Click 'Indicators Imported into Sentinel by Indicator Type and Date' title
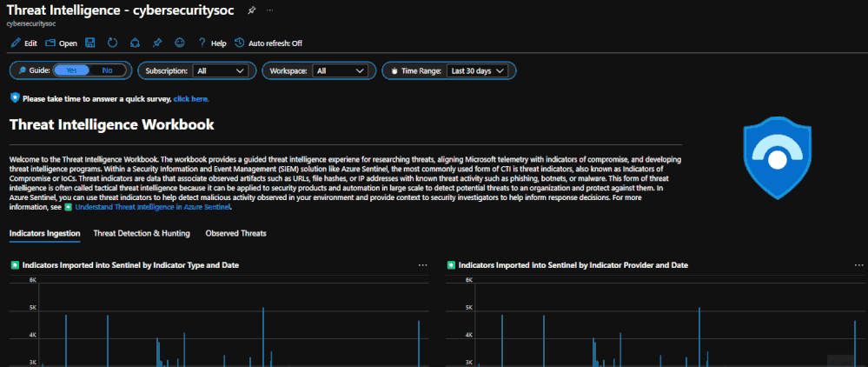Image resolution: width=868 pixels, height=367 pixels. [130, 265]
